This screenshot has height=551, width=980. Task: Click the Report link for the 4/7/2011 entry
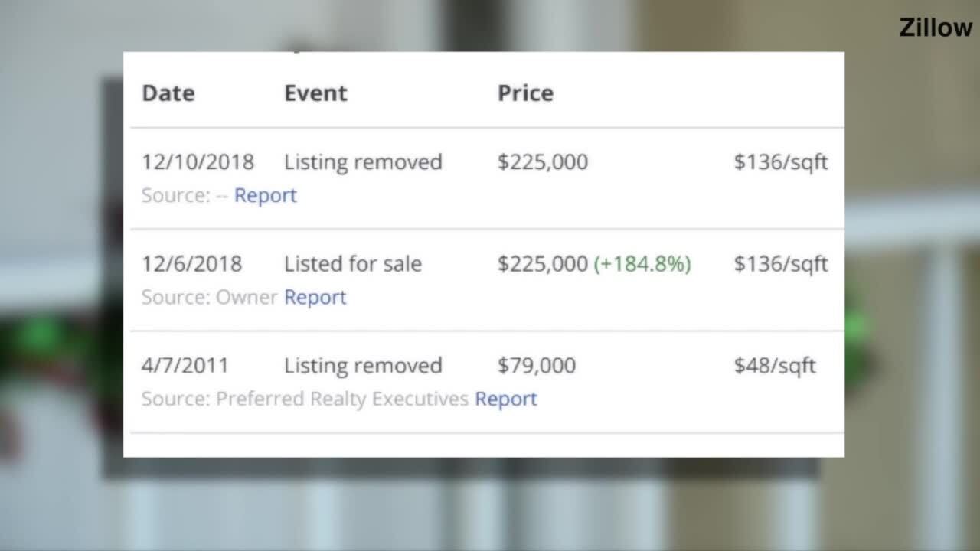tap(505, 399)
